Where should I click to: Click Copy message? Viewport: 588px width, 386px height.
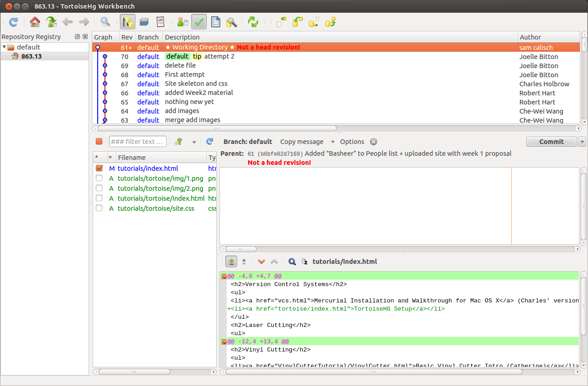coord(302,142)
